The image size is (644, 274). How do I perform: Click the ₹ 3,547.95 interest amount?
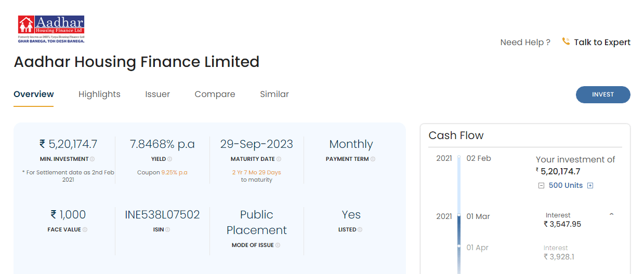[562, 224]
